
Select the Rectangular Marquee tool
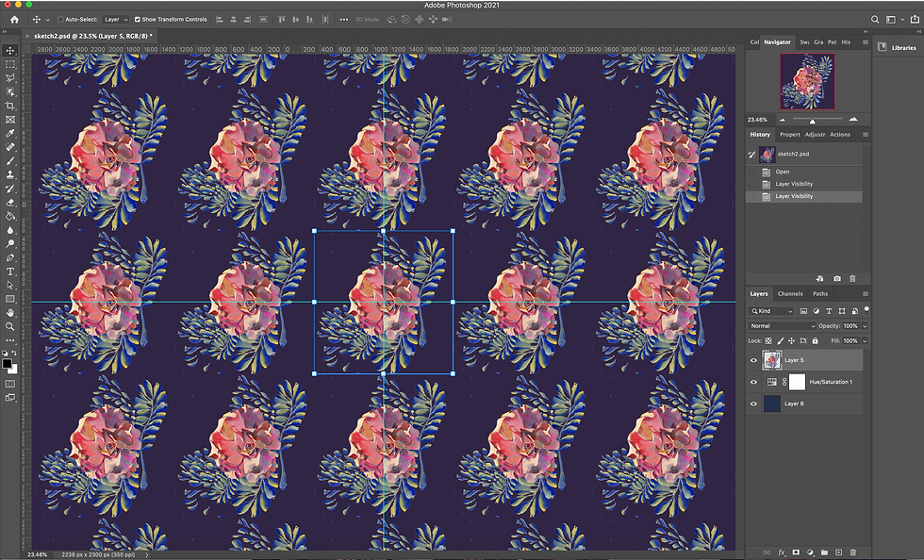click(x=10, y=64)
